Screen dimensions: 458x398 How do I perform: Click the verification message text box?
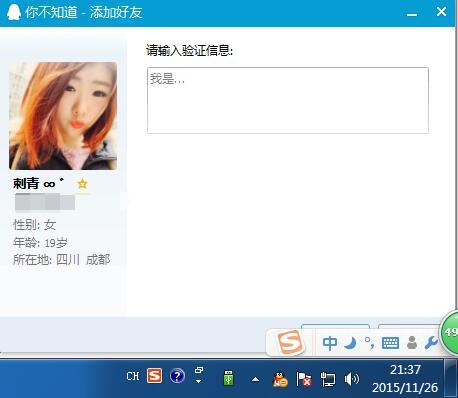[x=288, y=100]
